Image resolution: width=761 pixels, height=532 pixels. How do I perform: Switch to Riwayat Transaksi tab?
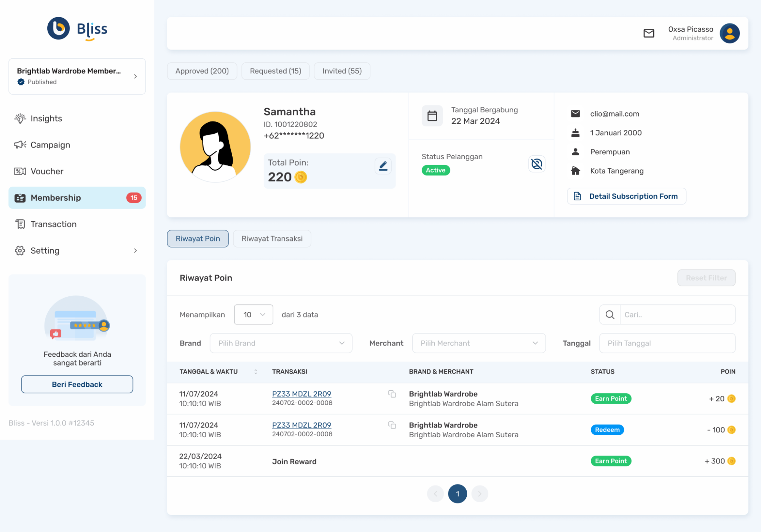[x=272, y=238]
